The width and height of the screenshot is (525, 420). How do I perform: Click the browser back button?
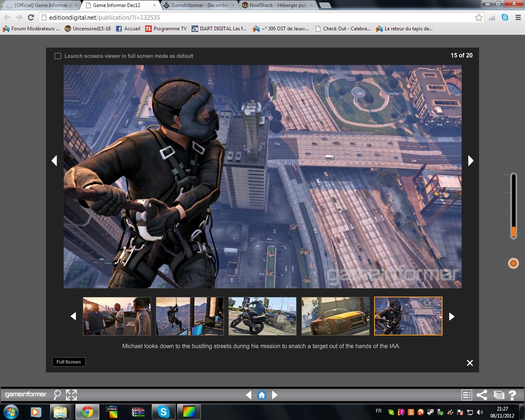(7, 17)
